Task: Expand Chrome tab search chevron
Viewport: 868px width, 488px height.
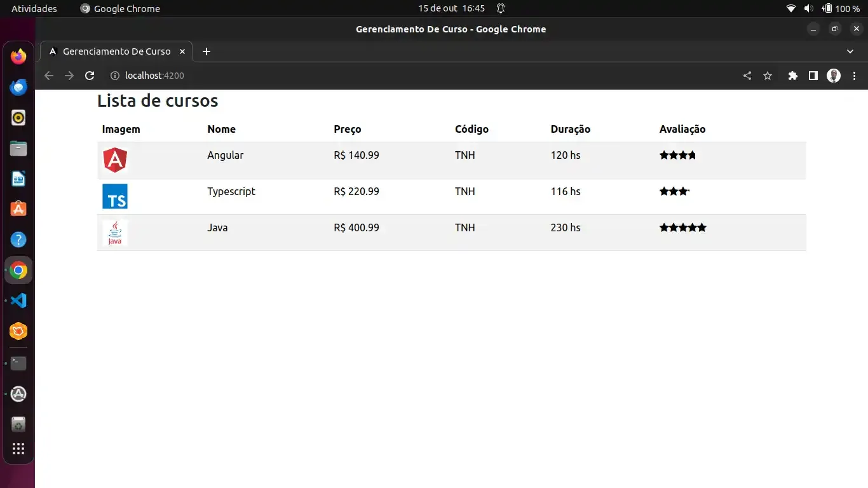Action: coord(851,51)
